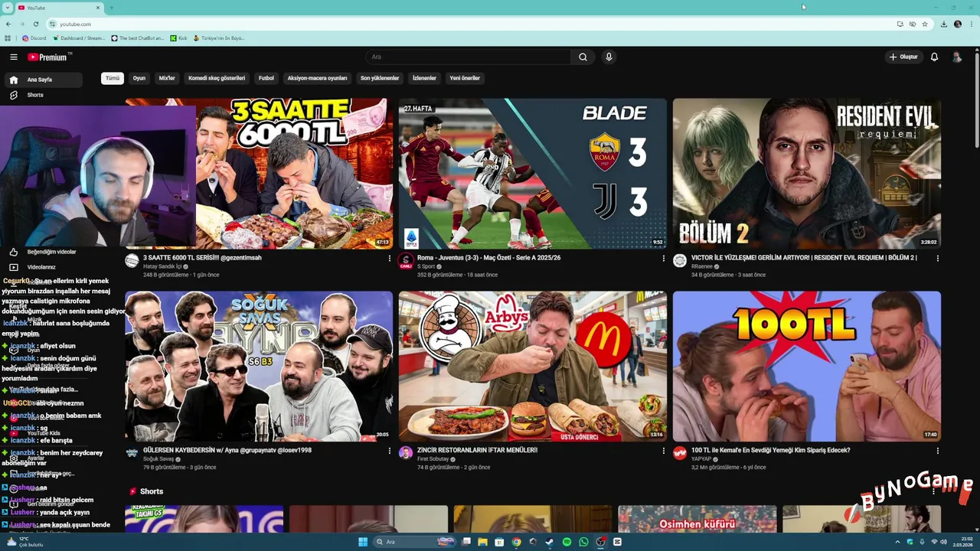Click the page vertical scrollbar

pyautogui.click(x=977, y=99)
